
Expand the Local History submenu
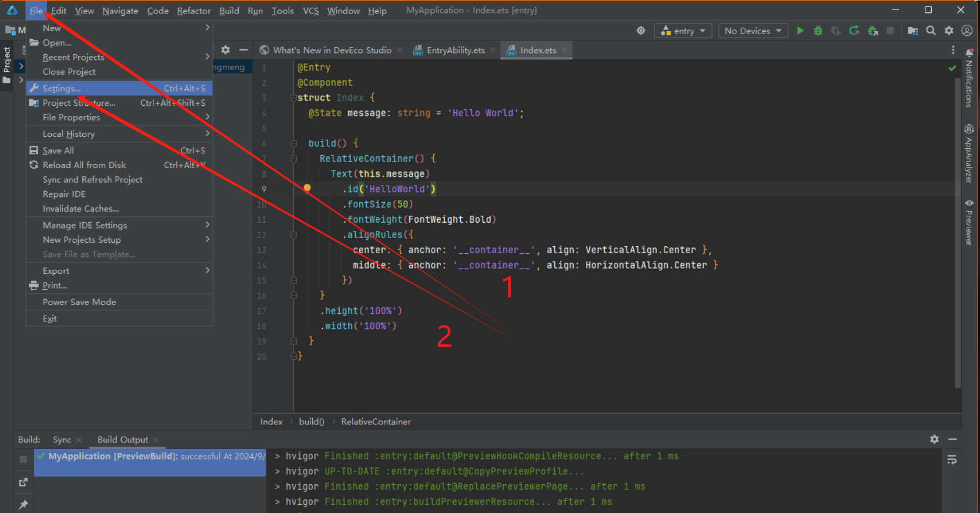(x=119, y=134)
